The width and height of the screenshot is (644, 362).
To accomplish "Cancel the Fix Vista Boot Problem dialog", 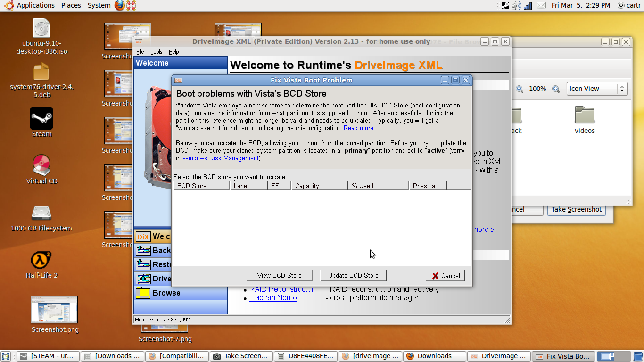I will [x=445, y=275].
